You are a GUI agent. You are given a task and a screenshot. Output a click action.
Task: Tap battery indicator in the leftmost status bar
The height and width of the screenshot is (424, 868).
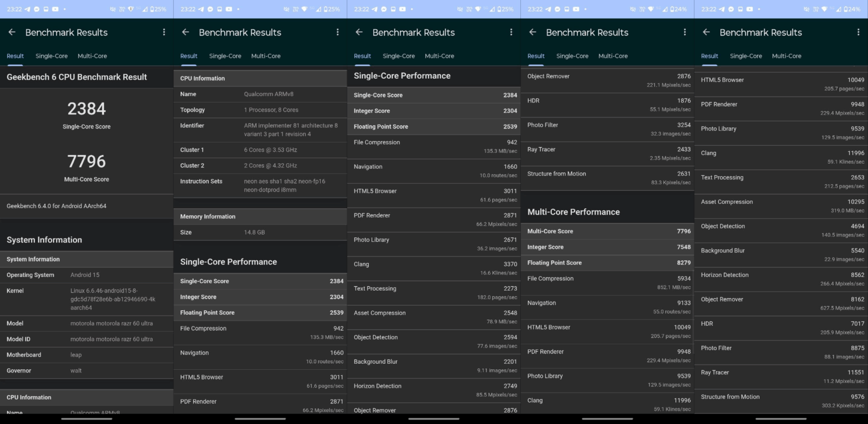tap(158, 9)
